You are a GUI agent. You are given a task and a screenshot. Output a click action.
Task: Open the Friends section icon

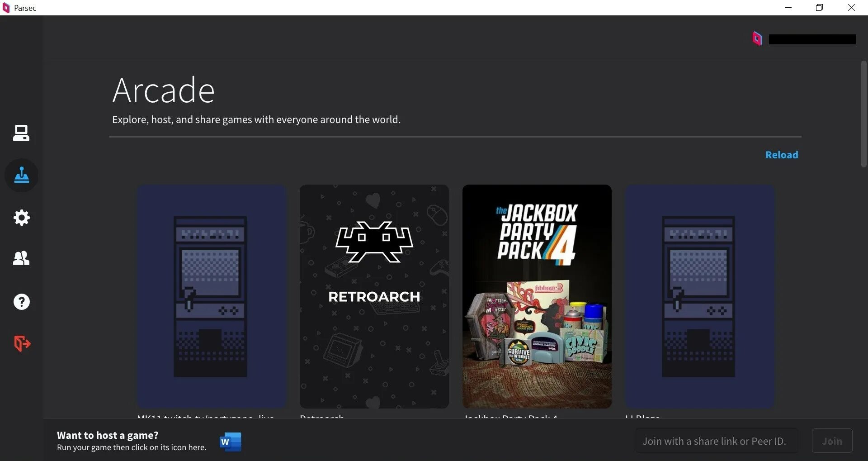click(x=21, y=258)
